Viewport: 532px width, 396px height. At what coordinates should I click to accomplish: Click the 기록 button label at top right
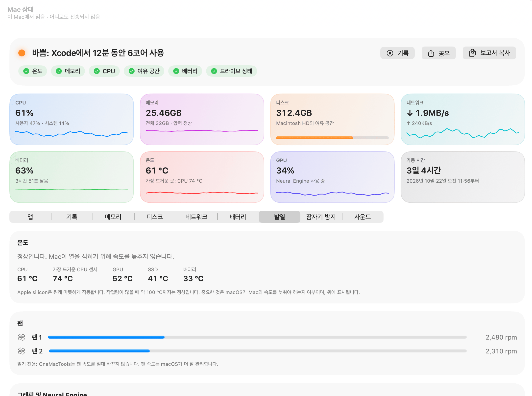[403, 53]
